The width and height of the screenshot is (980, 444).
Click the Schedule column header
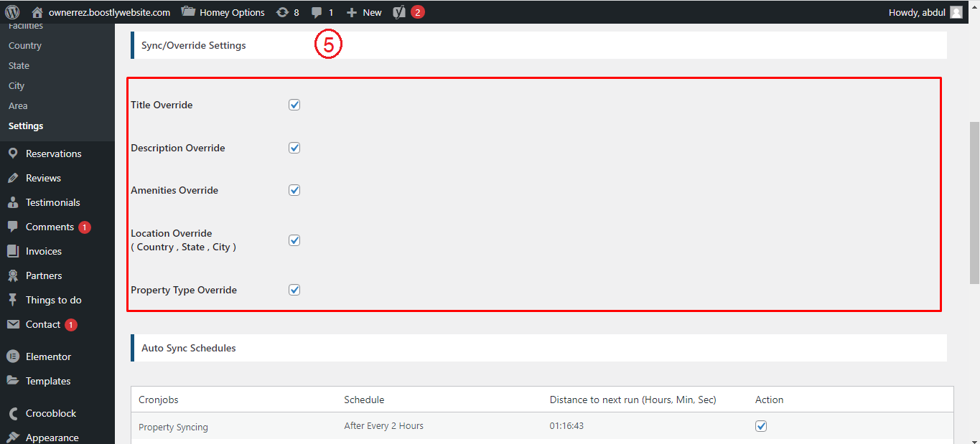tap(364, 400)
